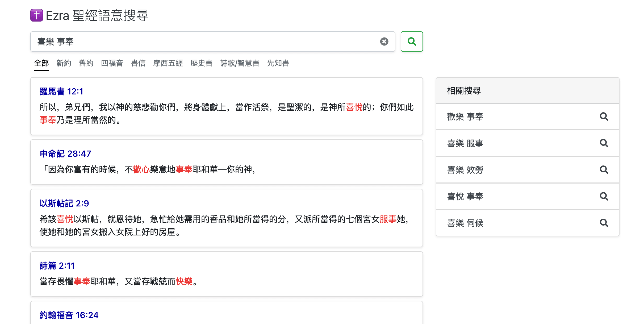Select the 全部 filter tab
This screenshot has width=644, height=324.
(41, 63)
